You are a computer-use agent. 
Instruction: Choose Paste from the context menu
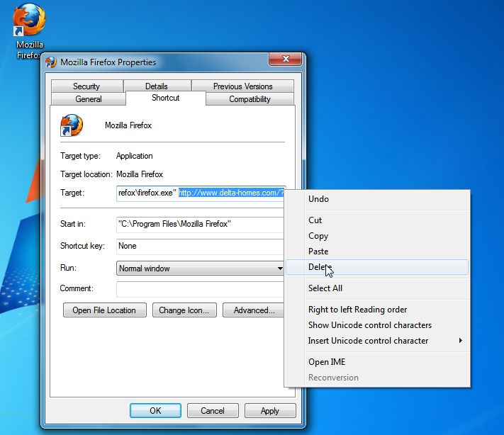376,252
